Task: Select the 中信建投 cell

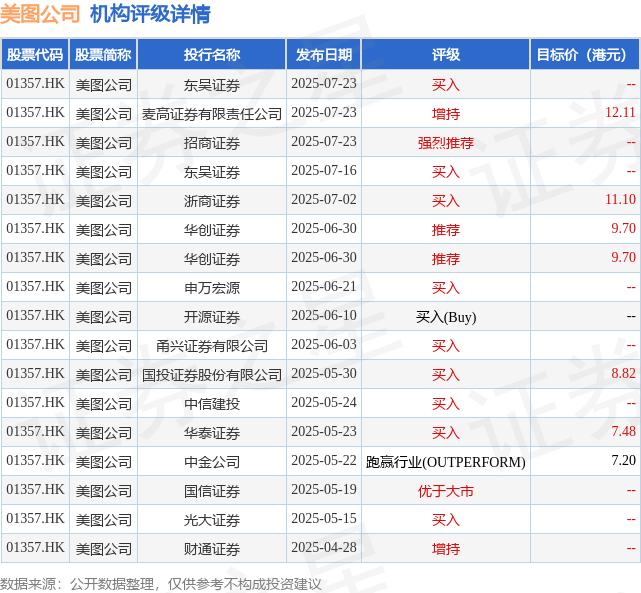Action: coord(212,403)
